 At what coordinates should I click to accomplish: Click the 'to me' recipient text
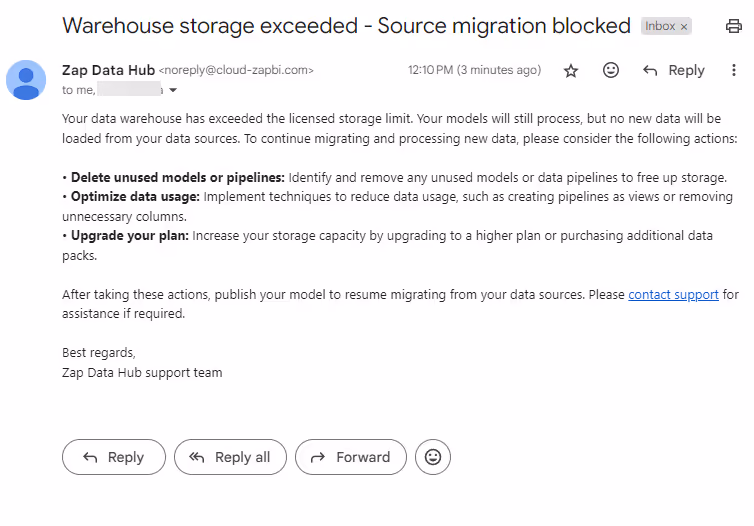point(78,90)
